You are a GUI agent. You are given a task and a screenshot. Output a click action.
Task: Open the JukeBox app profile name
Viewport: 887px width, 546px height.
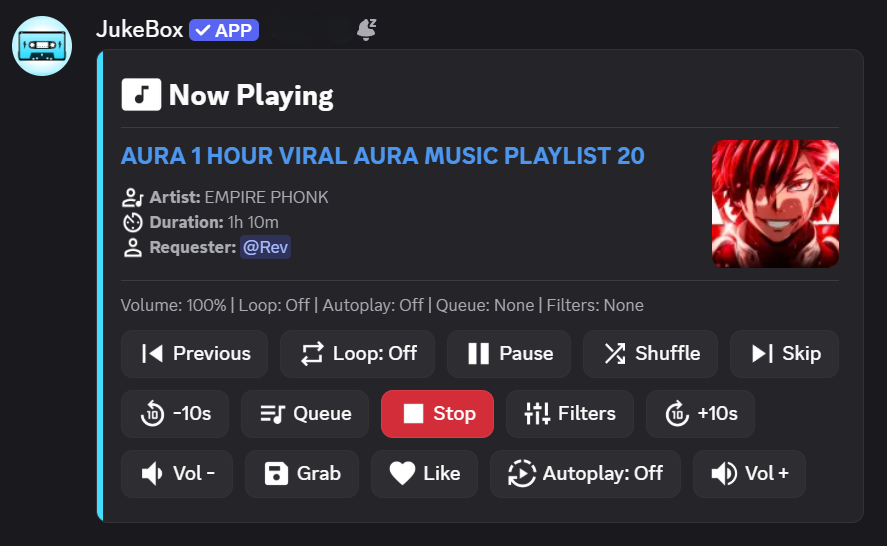coord(139,30)
